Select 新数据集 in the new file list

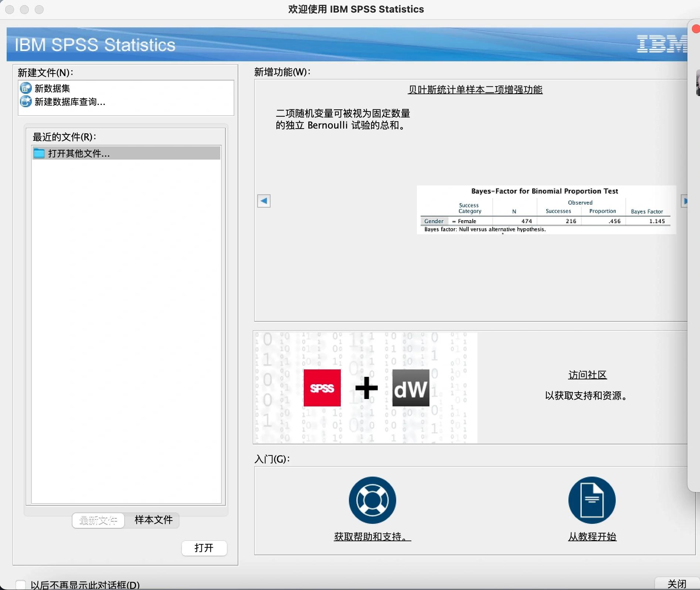[x=126, y=88]
